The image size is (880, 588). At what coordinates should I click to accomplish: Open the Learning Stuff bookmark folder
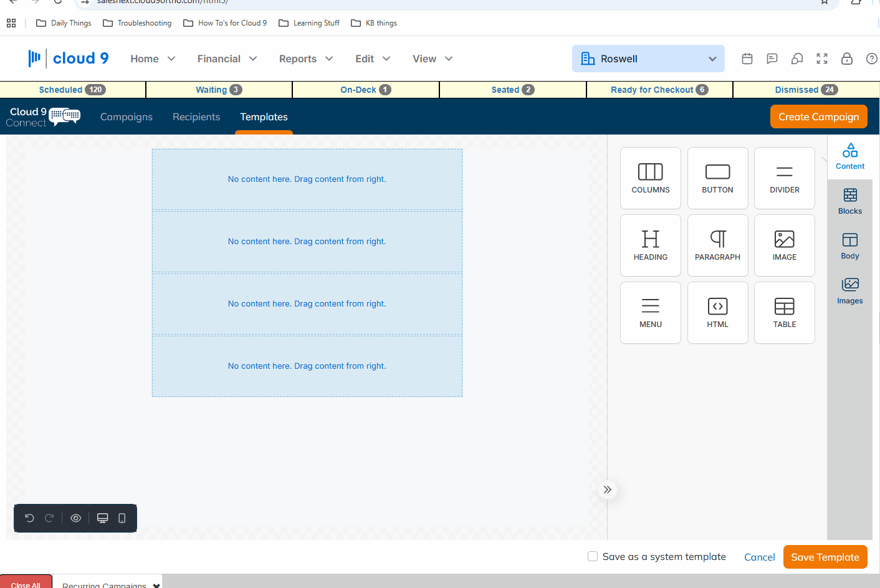309,23
